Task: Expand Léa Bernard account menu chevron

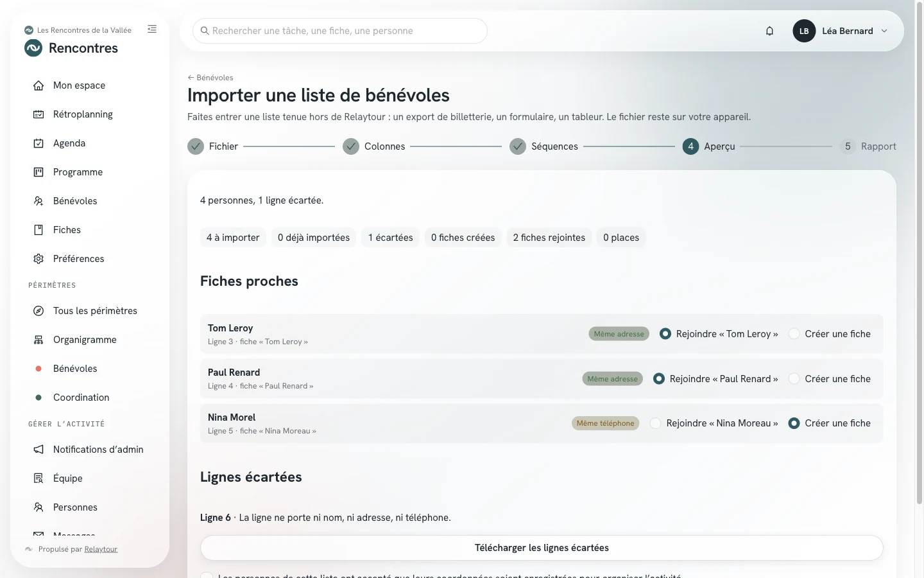Action: click(x=884, y=31)
